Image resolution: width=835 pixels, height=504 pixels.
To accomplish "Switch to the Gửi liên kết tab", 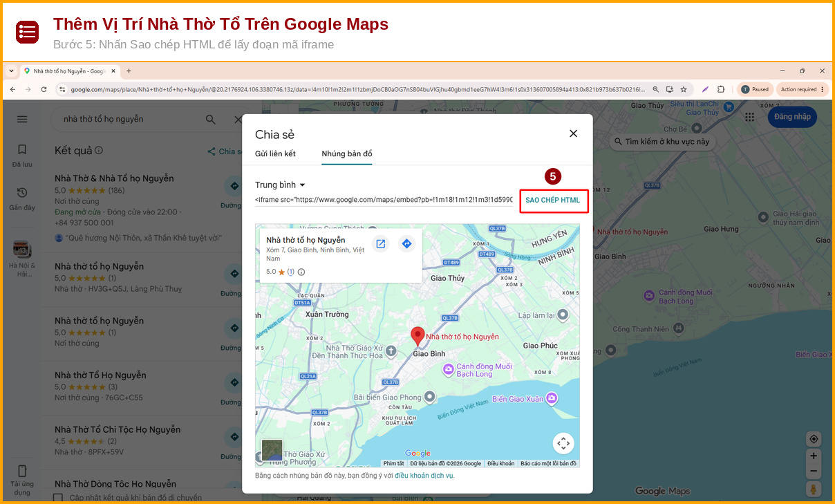I will coord(275,153).
